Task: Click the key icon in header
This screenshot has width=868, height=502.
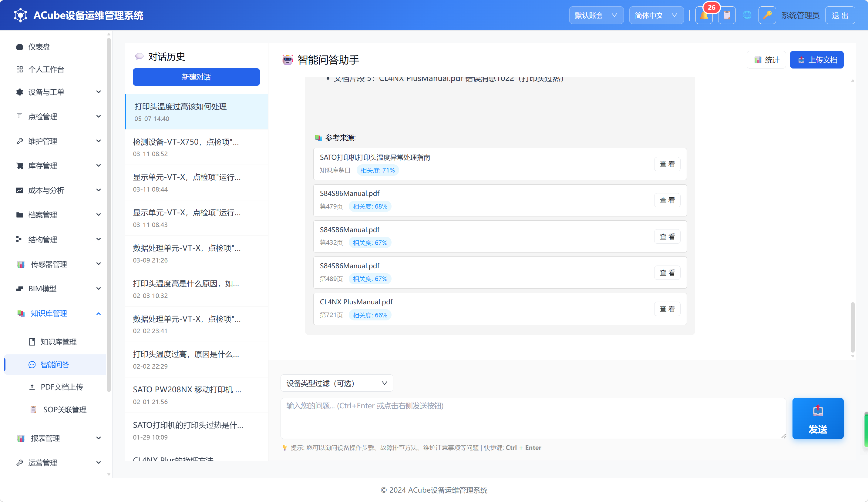Action: click(x=767, y=15)
